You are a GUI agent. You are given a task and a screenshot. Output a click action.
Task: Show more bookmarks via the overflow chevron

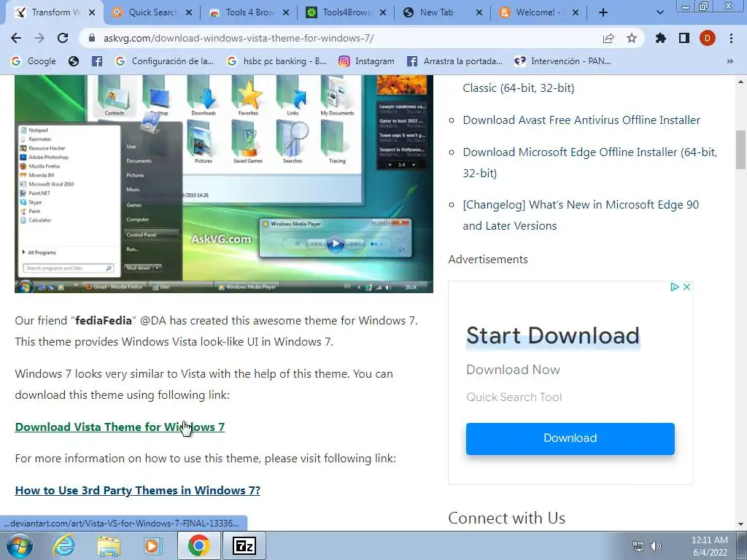pyautogui.click(x=729, y=61)
